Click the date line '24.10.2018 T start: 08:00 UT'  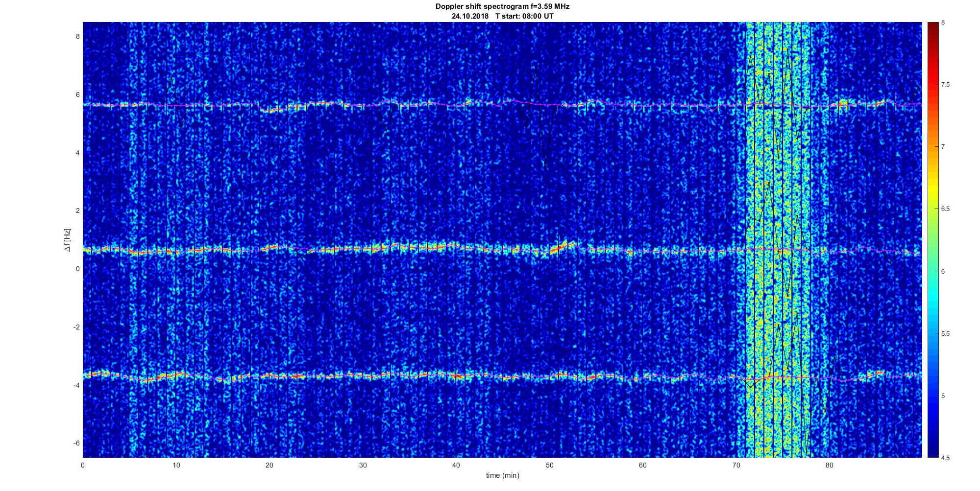[502, 16]
